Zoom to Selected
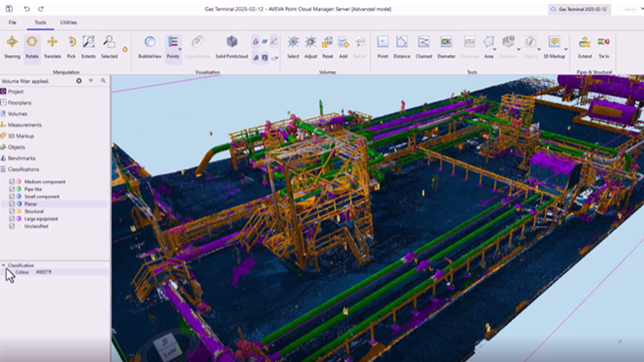 pyautogui.click(x=110, y=47)
